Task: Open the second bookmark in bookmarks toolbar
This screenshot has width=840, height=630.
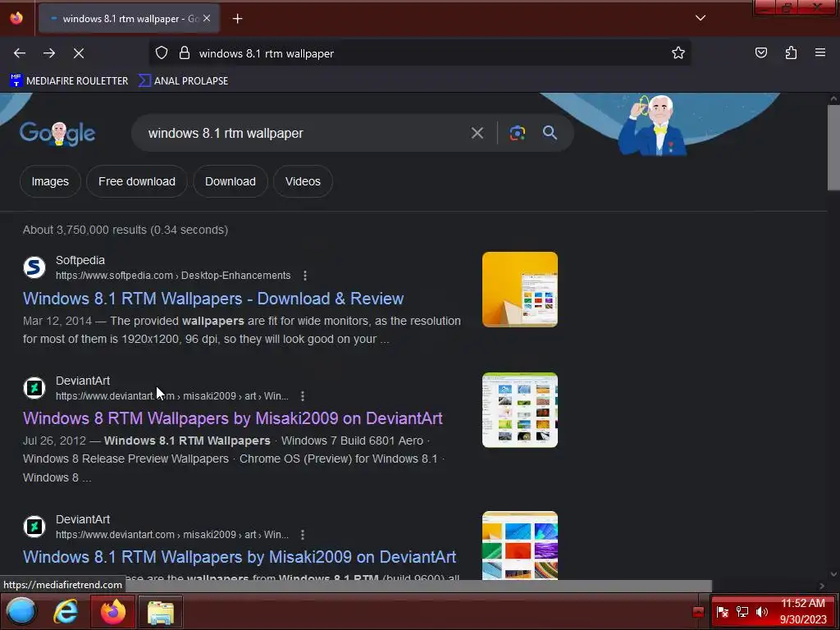Action: (183, 81)
